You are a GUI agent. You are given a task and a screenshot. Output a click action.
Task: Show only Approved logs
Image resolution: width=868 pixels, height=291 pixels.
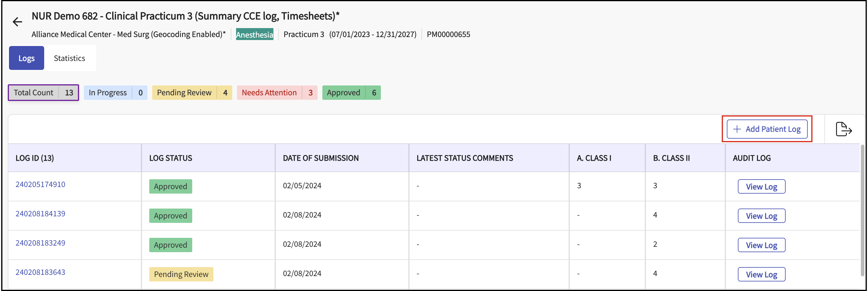(x=351, y=93)
